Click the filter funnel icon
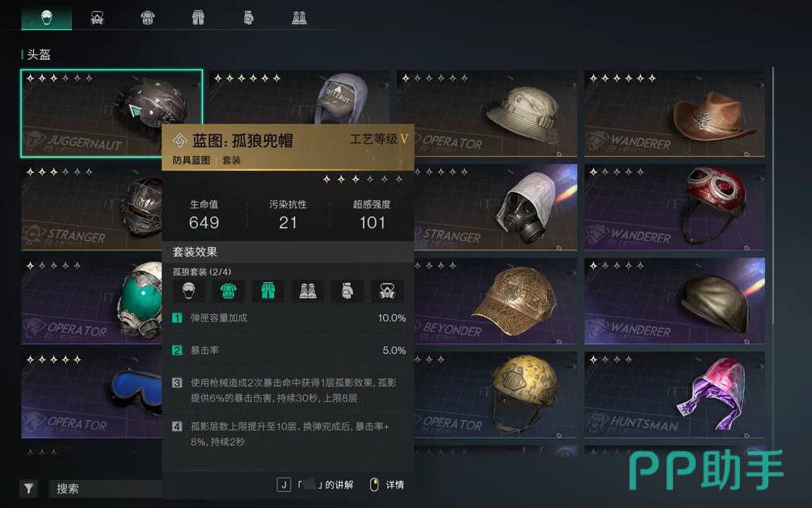This screenshot has height=508, width=812. 29,488
